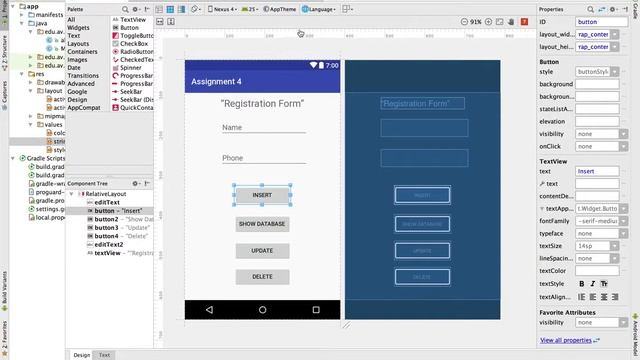The width and height of the screenshot is (640, 360).
Task: Show blueprint view only icon
Action: pyautogui.click(x=170, y=9)
